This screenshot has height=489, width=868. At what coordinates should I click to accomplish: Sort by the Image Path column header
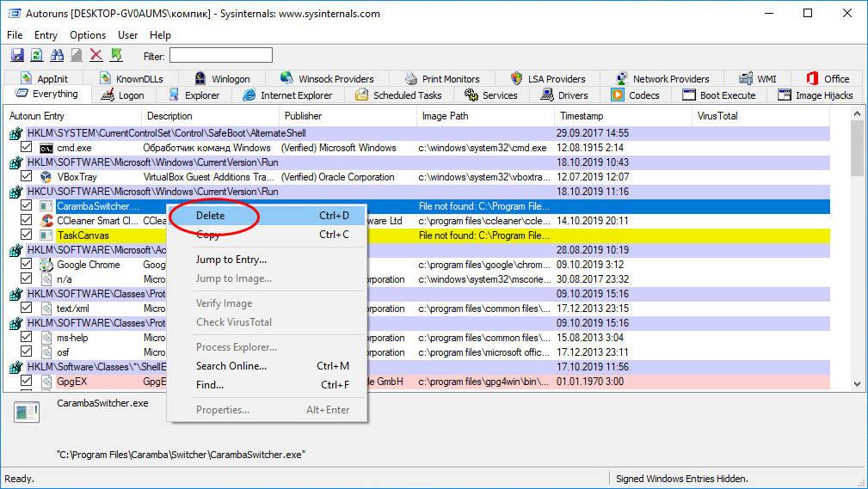tap(485, 116)
